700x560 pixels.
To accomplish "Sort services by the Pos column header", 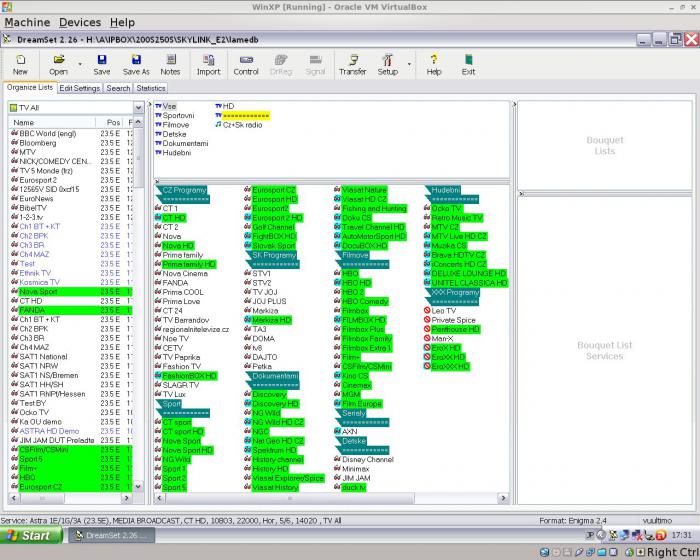I will point(111,122).
